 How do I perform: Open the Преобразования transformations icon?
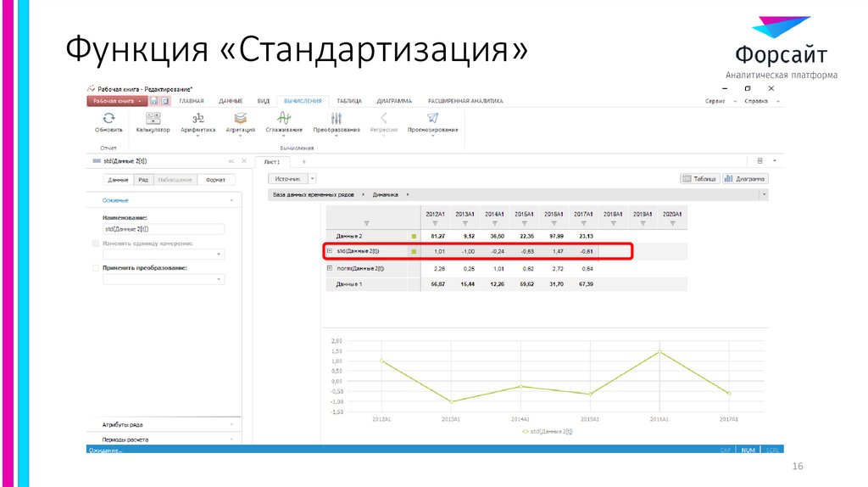(x=336, y=118)
